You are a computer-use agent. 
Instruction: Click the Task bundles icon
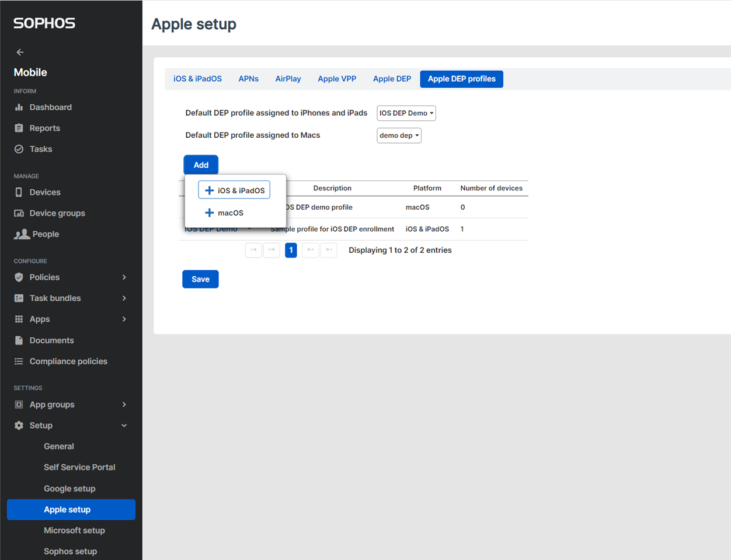[19, 298]
